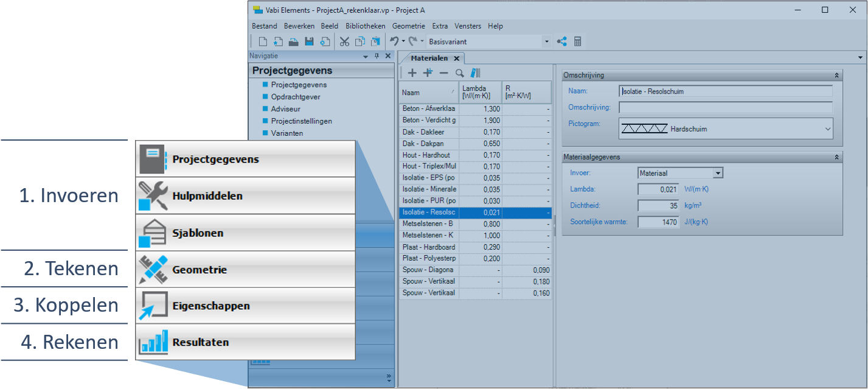
Task: Click the magnifier search icon in Materialen
Action: pos(460,73)
